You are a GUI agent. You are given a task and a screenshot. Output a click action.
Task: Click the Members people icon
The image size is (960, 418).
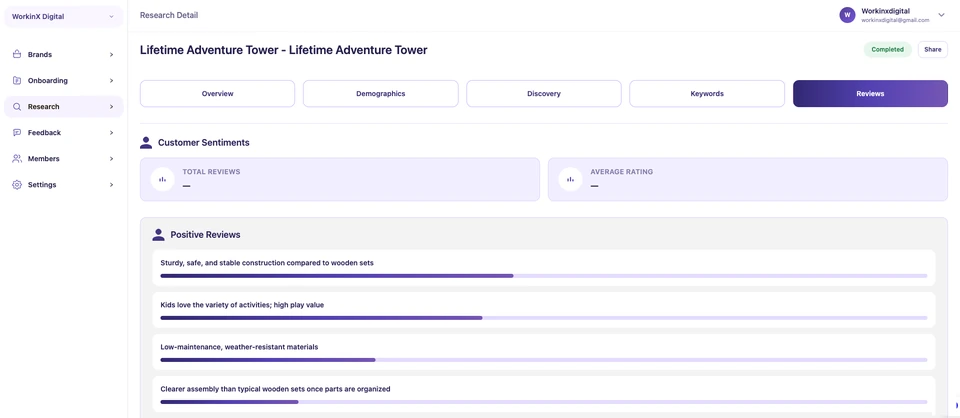tap(17, 159)
